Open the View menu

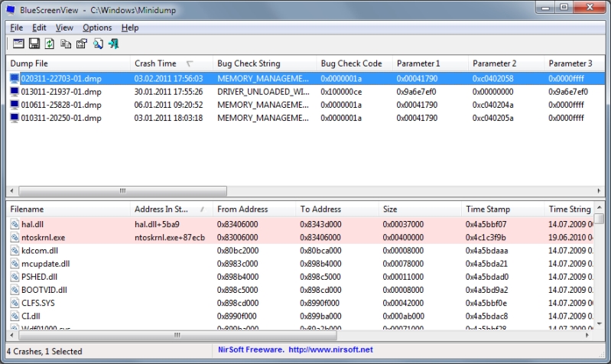click(x=64, y=28)
